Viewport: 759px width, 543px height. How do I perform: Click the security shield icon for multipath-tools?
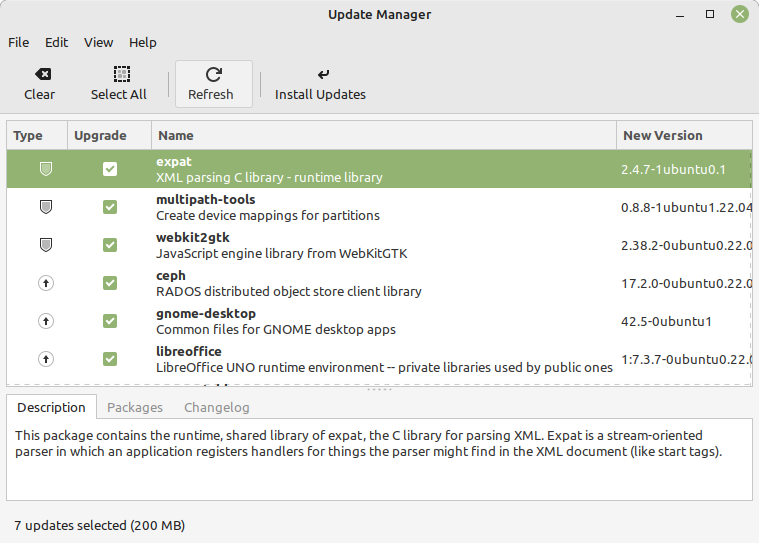pos(46,207)
